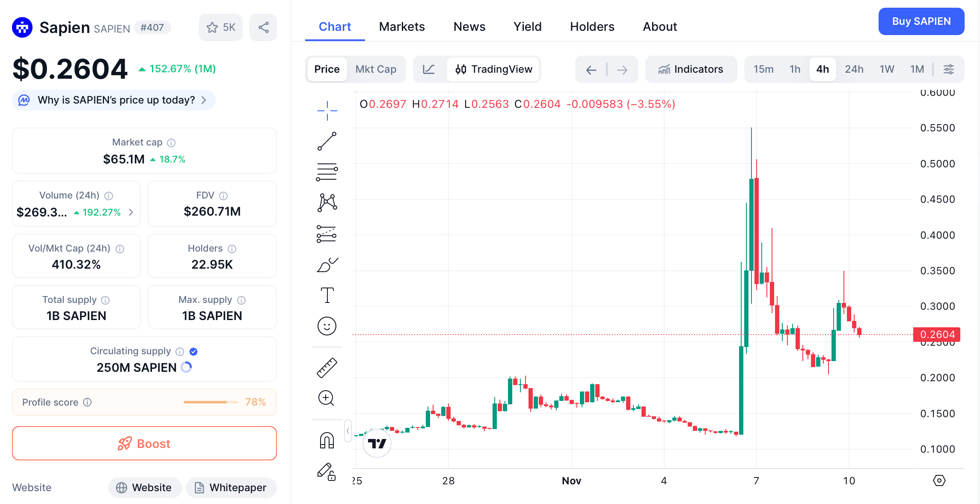Expand the 24h Volume details arrow
The width and height of the screenshot is (980, 504).
[131, 212]
